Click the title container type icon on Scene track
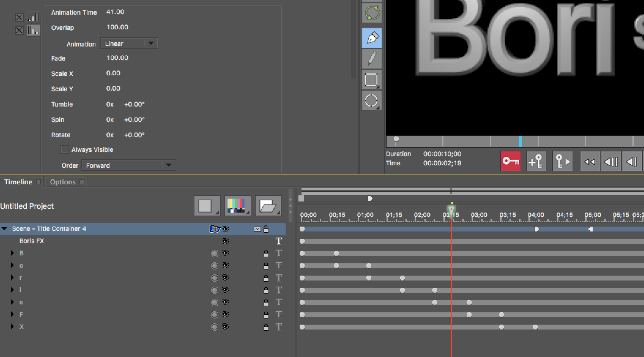The width and height of the screenshot is (644, 357). point(215,229)
